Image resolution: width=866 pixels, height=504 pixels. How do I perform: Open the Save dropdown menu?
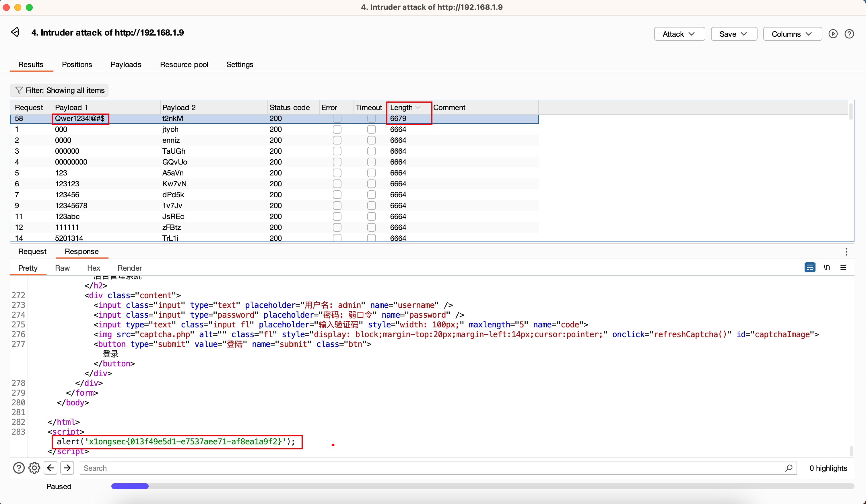(x=734, y=34)
